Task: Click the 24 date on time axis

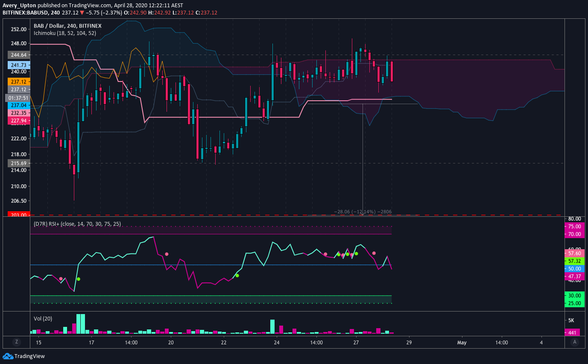Action: [277, 342]
